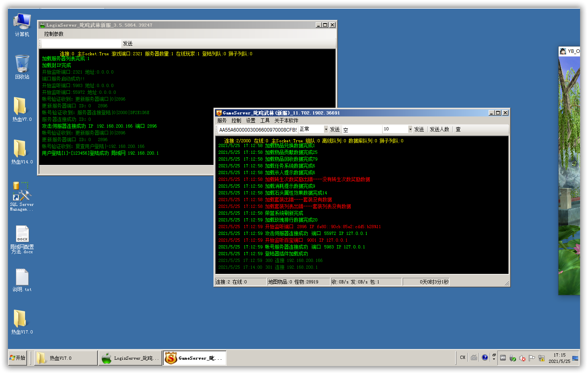Click the 开始 Start button
Screen dimensions: 588x374
click(18, 358)
